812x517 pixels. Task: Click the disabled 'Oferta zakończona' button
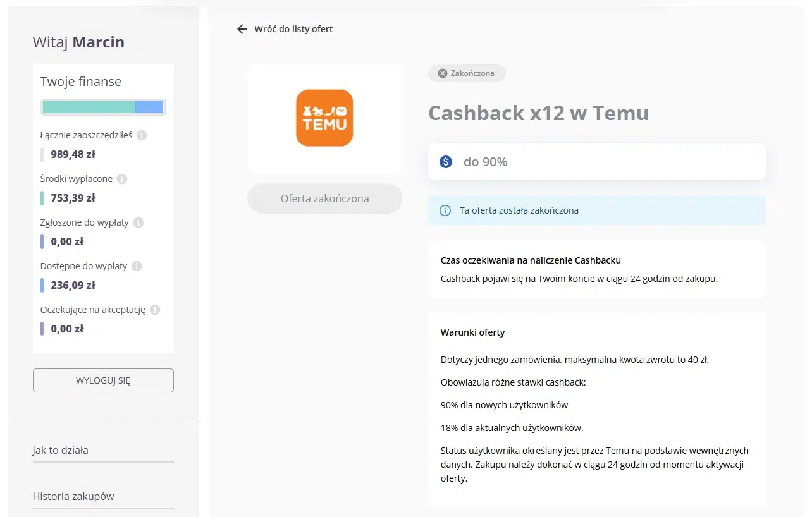pos(324,198)
